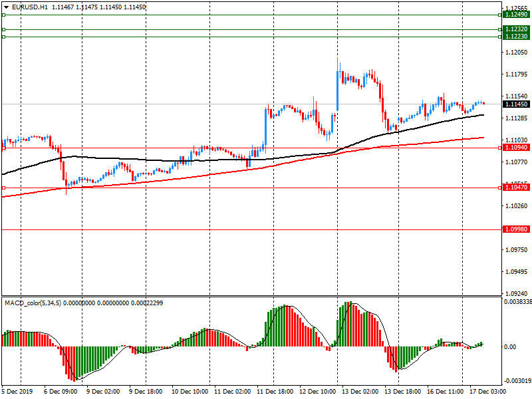This screenshot has width=532, height=399.
Task: Click the 10 Dec 10:00 time label
Action: click(190, 392)
